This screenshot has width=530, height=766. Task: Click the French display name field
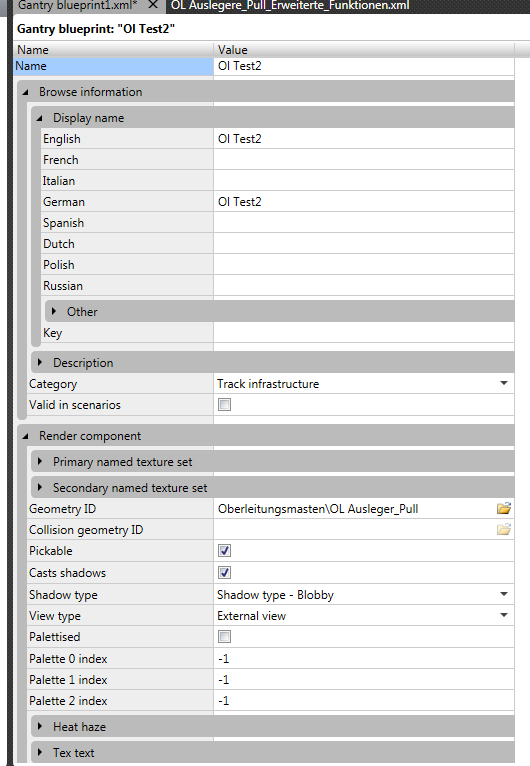[364, 160]
